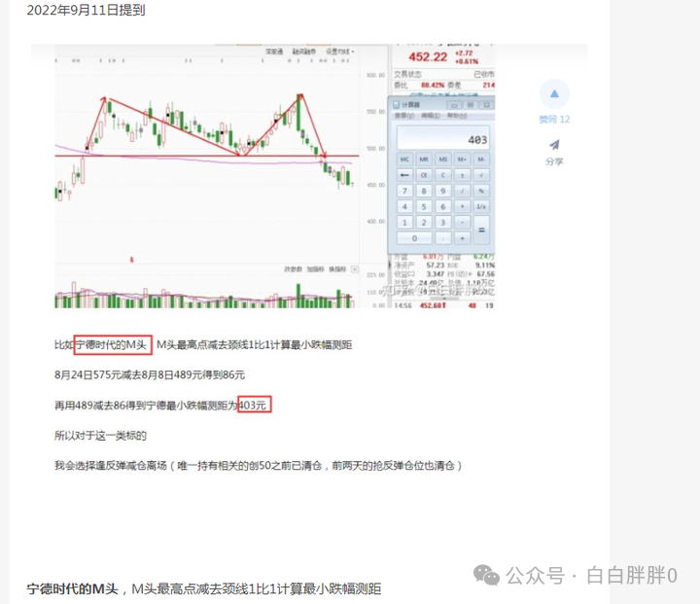The image size is (700, 604).
Task: Click the line 所以对于这一类标的
Action: (100, 435)
